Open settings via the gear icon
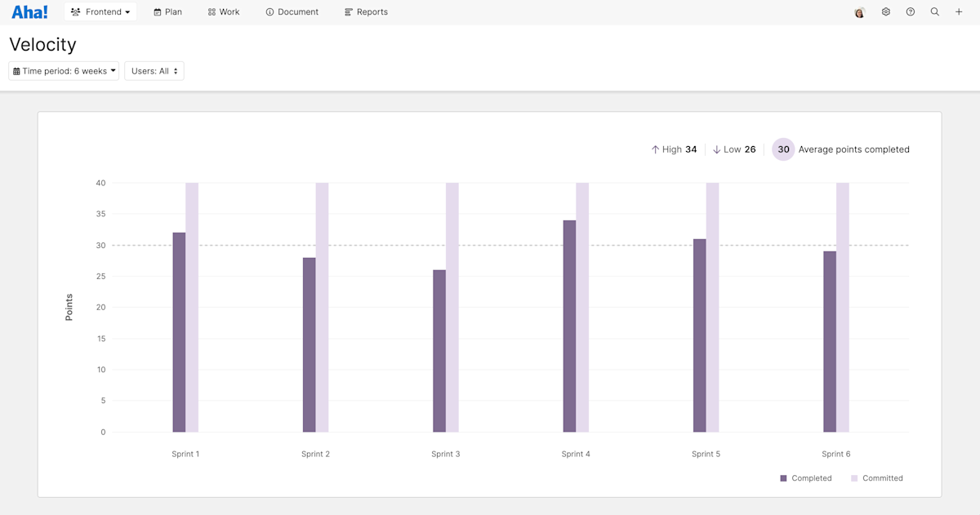This screenshot has width=980, height=515. tap(885, 11)
